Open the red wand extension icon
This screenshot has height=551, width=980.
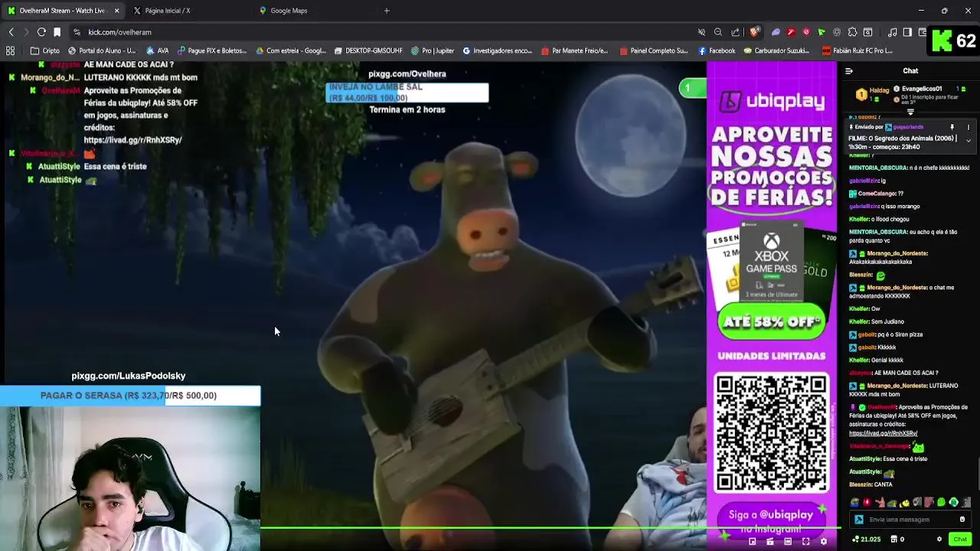pos(791,32)
